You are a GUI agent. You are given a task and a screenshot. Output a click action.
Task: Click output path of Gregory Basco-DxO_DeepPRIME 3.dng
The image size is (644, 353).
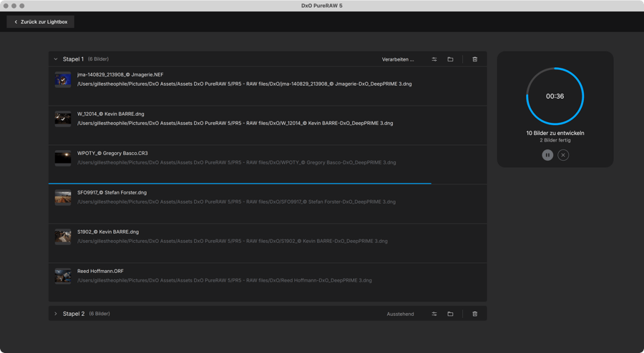pos(237,163)
